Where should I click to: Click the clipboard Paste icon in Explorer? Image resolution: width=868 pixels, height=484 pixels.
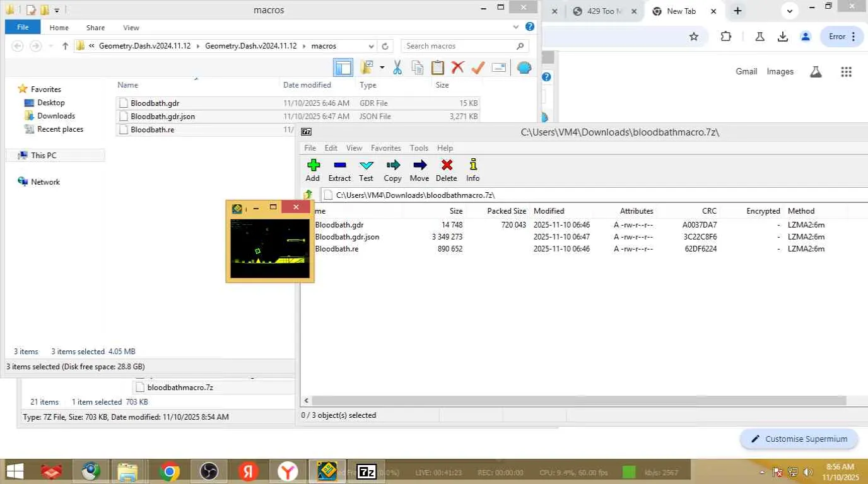437,67
